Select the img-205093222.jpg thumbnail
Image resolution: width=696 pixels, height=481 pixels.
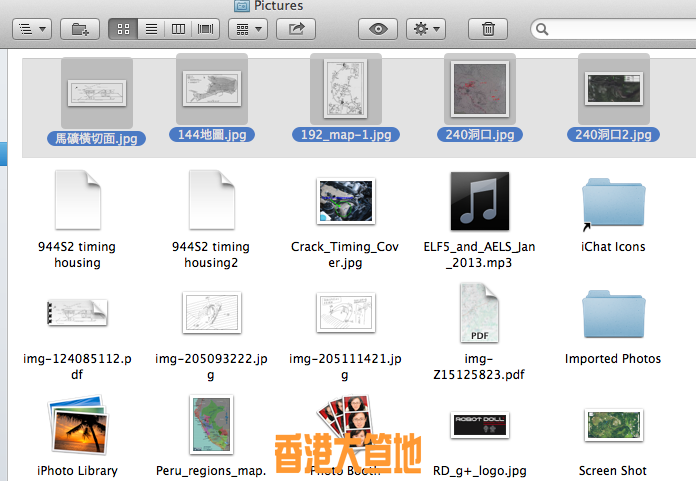(x=212, y=313)
